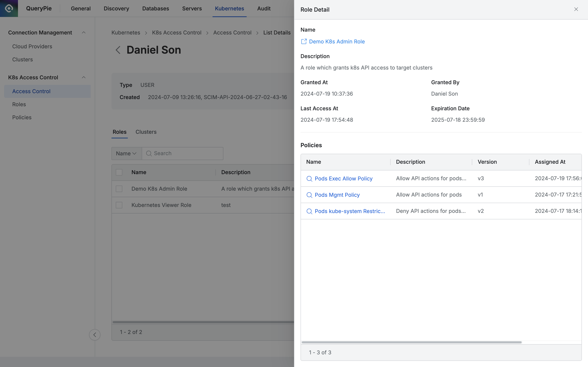Click magnifier icon next to Pods Mgmt Policy
The image size is (588, 367).
[x=309, y=195]
